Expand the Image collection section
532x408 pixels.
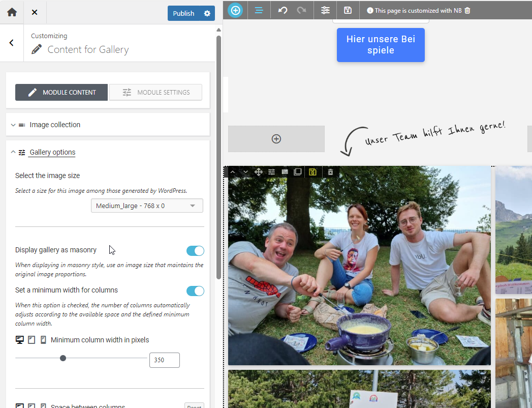[108, 125]
